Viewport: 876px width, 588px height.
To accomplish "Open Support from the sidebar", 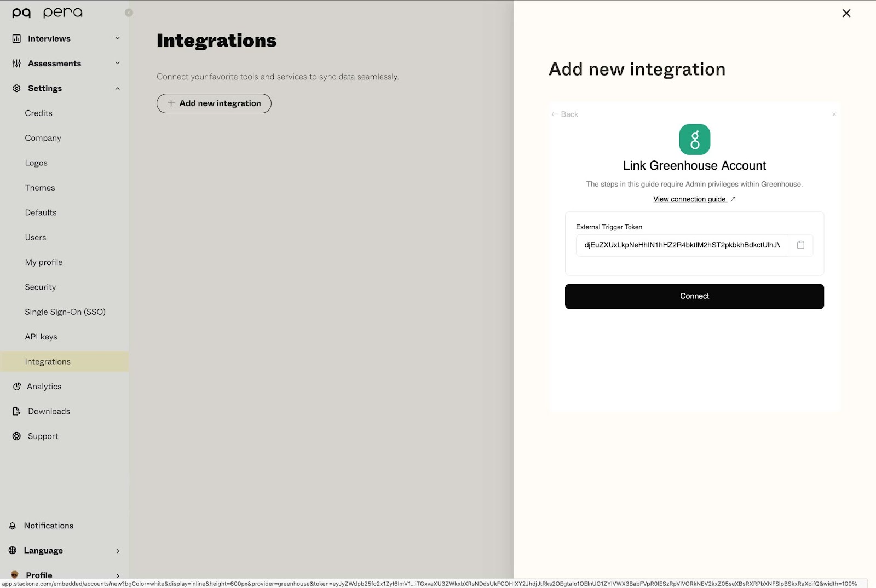I will point(43,436).
